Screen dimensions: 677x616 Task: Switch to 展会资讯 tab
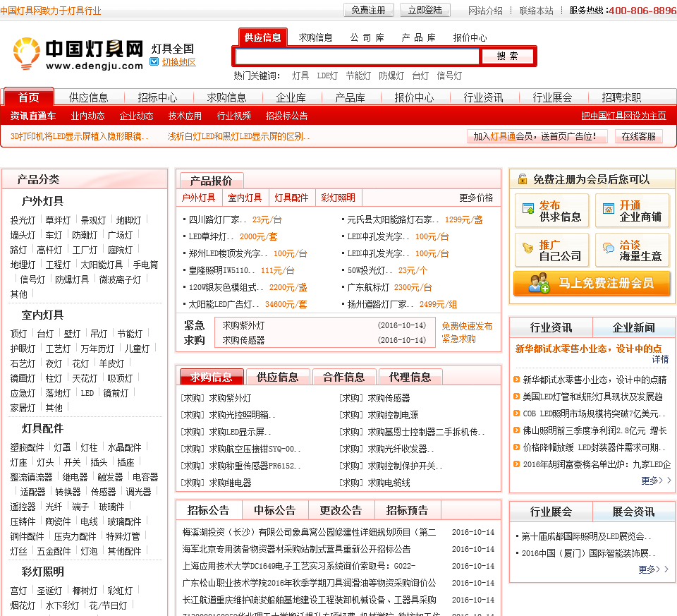(633, 512)
